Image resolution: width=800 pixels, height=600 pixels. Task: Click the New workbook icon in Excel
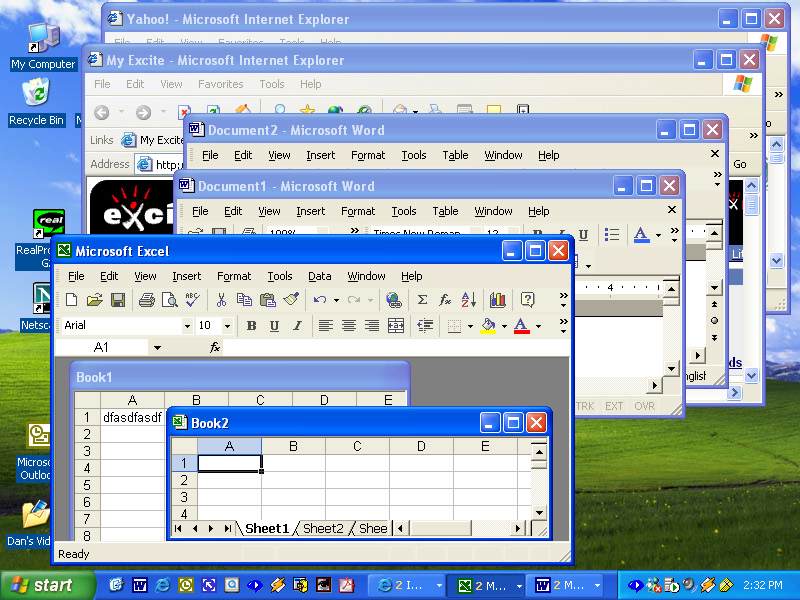pyautogui.click(x=71, y=299)
